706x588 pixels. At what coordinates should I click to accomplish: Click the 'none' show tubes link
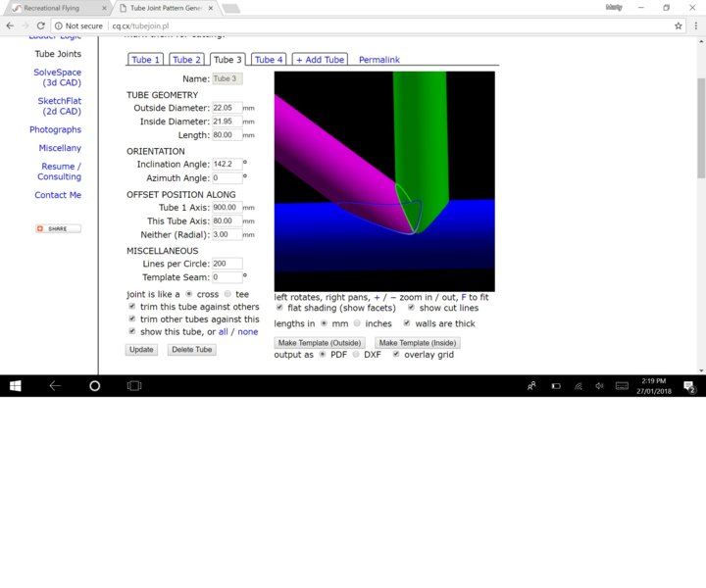coord(248,331)
